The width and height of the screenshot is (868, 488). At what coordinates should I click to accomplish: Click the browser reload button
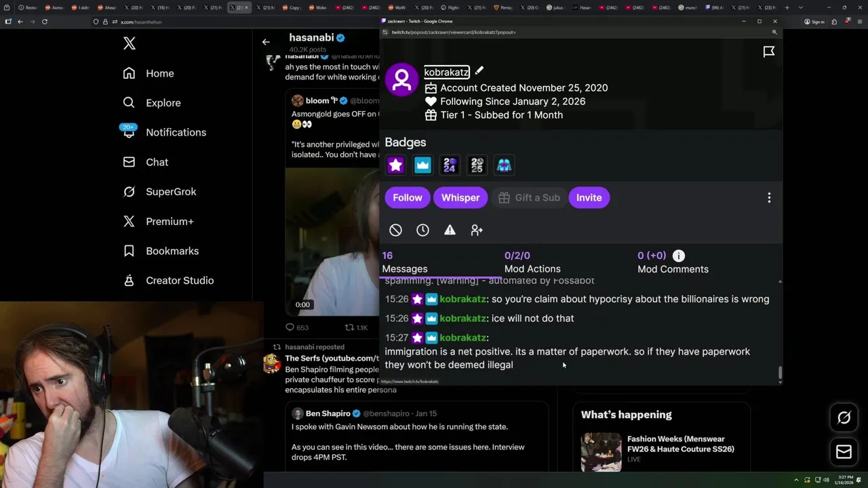coord(45,22)
